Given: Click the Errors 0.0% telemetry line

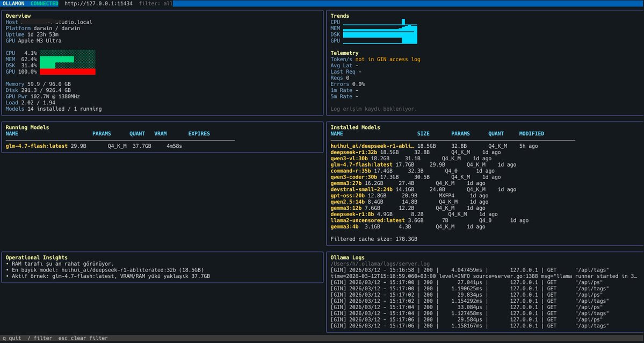Looking at the screenshot, I should pyautogui.click(x=348, y=84).
